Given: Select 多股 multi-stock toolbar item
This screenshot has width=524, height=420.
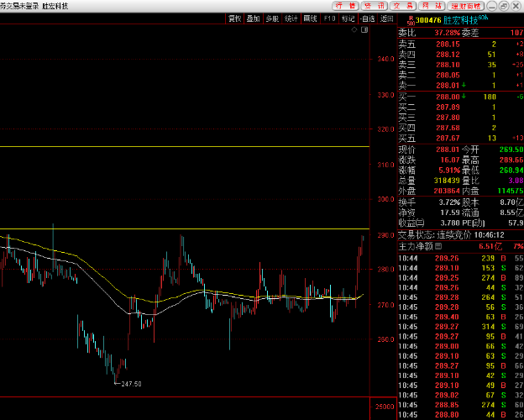Looking at the screenshot, I should [272, 18].
